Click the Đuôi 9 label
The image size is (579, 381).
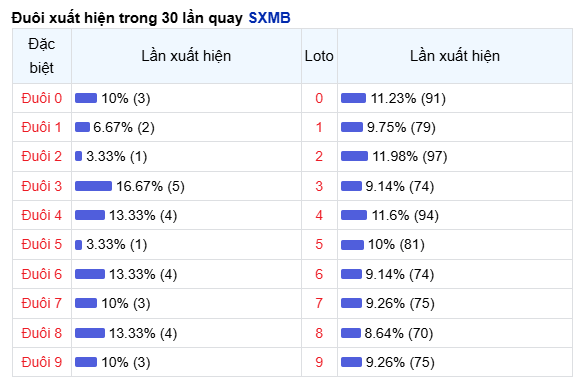[42, 362]
